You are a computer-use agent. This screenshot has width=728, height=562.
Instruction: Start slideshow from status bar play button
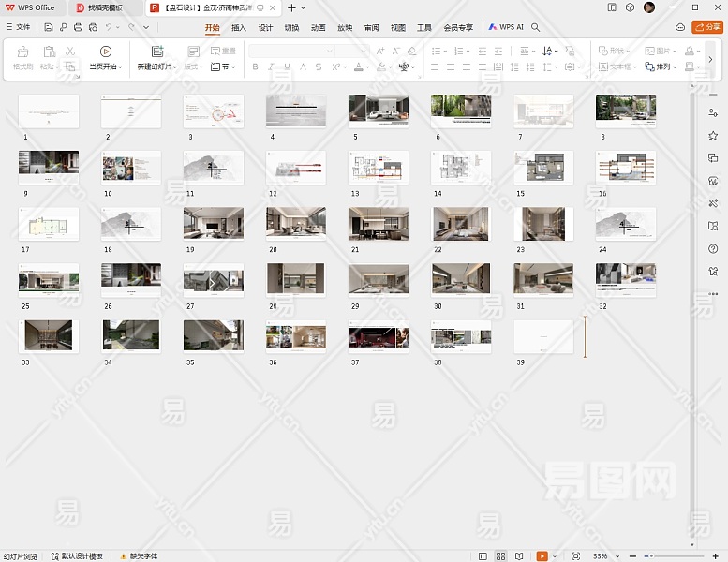pyautogui.click(x=542, y=556)
